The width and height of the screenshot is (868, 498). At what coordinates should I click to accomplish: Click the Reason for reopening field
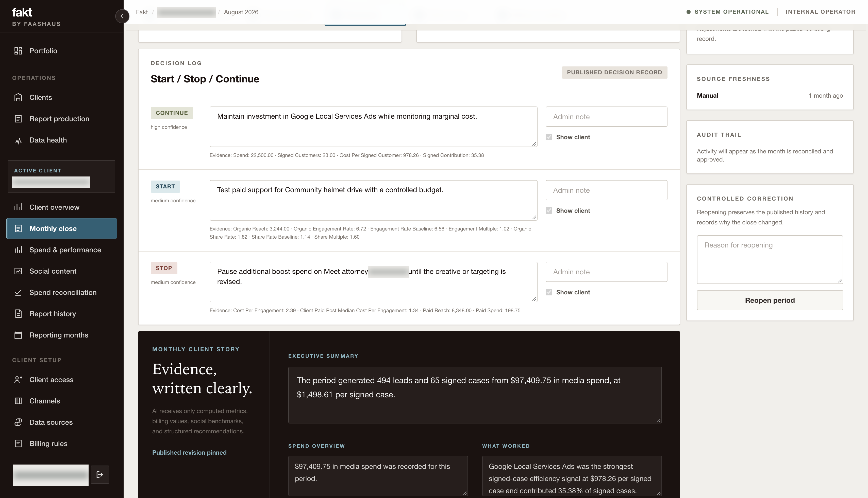(770, 260)
